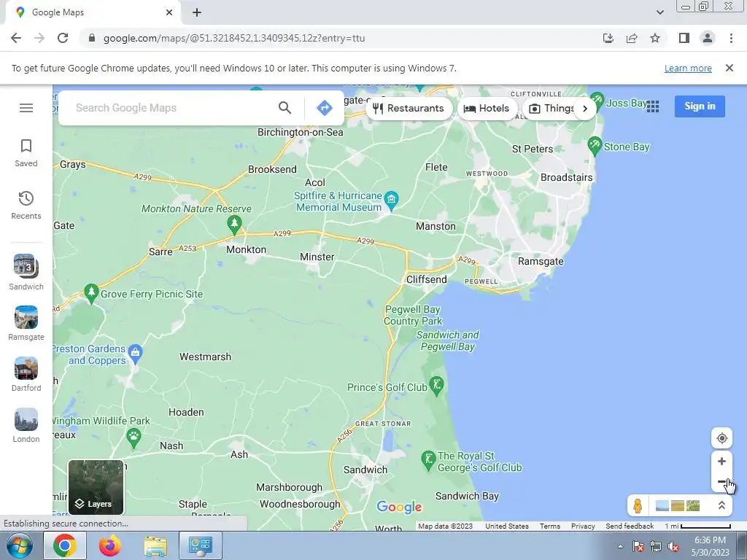Click the Broadstairs town label
747x560 pixels.
tap(566, 177)
